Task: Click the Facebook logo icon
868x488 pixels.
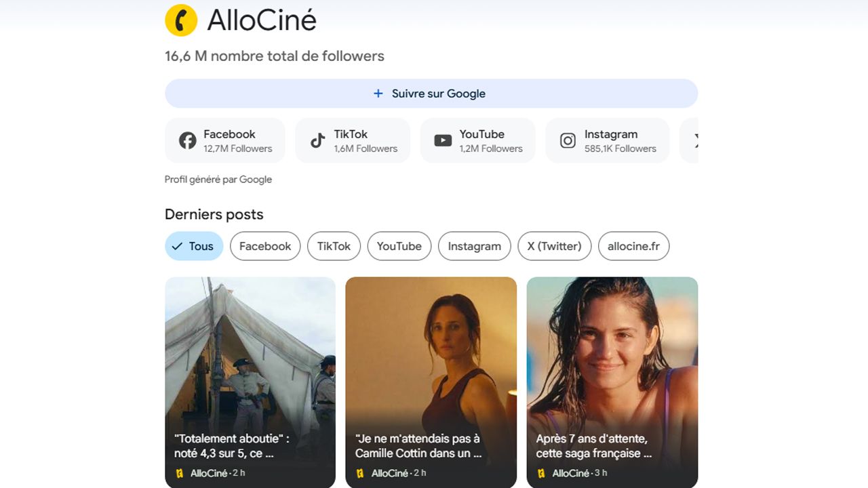Action: (x=187, y=140)
